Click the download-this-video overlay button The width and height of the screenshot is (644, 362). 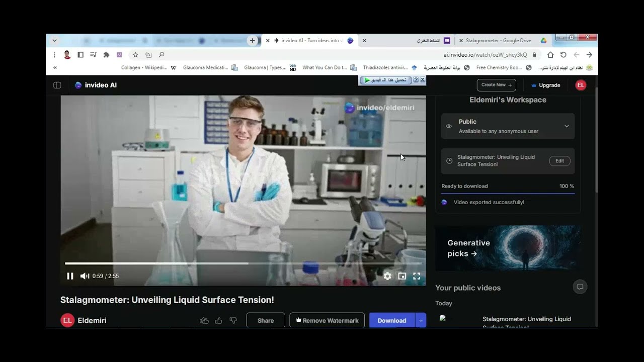(385, 80)
